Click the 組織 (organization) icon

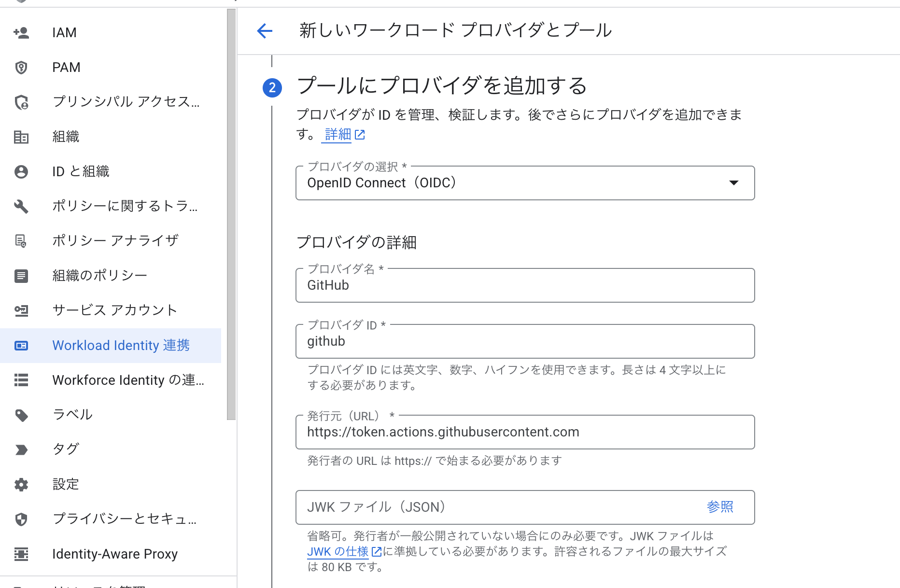click(x=21, y=137)
